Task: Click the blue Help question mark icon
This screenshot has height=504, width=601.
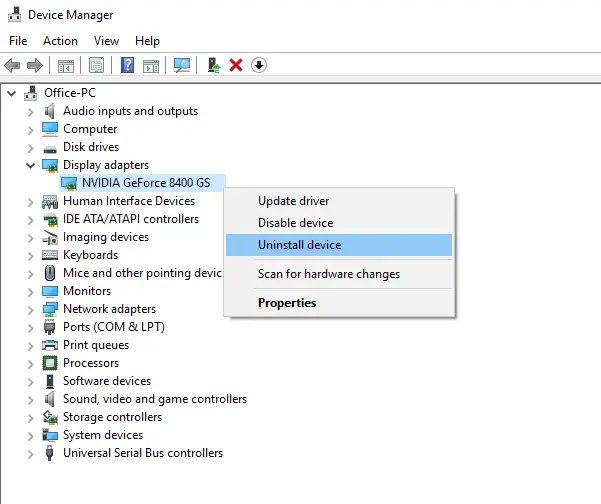Action: click(x=127, y=65)
